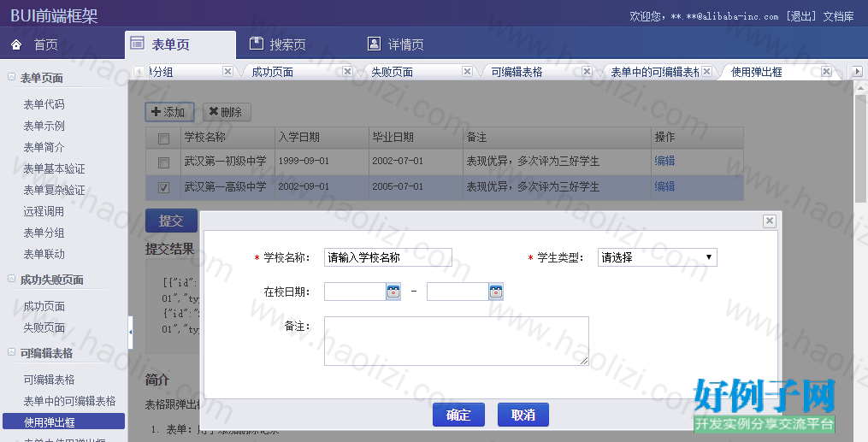868x442 pixels.
Task: Open the 学生类型 dropdown
Action: pyautogui.click(x=657, y=257)
